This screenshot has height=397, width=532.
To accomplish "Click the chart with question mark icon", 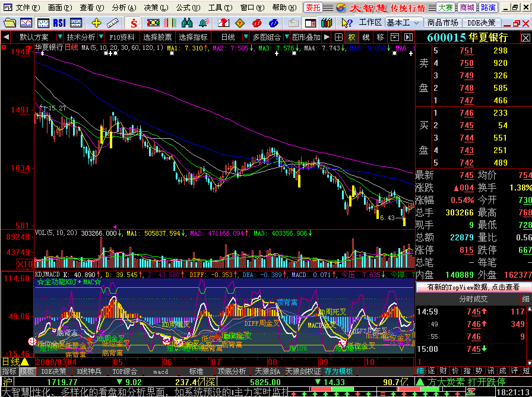I will 223,23.
